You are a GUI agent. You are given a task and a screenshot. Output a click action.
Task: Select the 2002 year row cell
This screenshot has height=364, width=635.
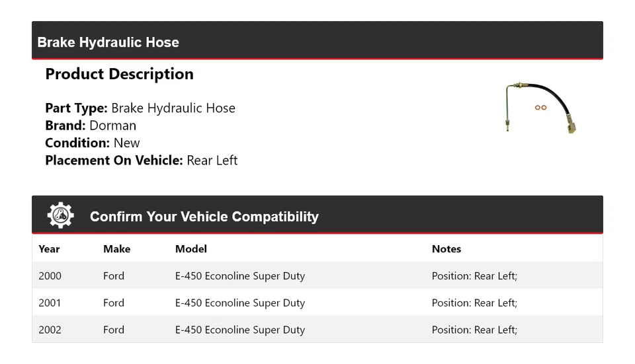click(50, 330)
